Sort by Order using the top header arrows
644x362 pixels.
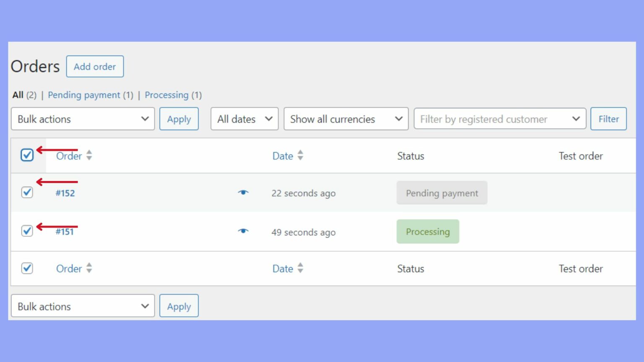(89, 155)
